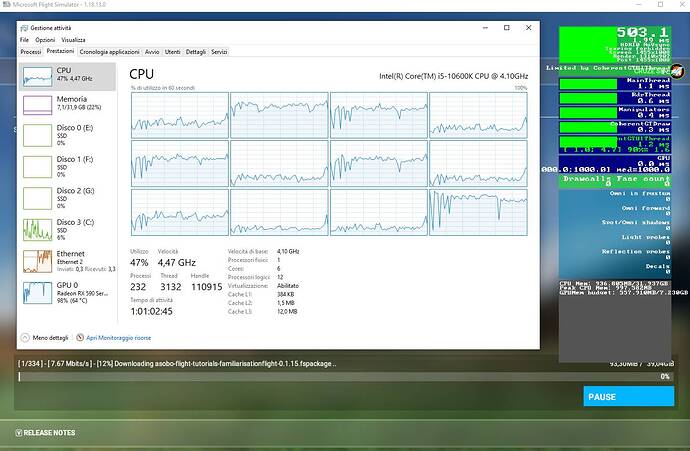Select the GPU 0 Radeon entry
The width and height of the screenshot is (690, 451).
point(68,293)
